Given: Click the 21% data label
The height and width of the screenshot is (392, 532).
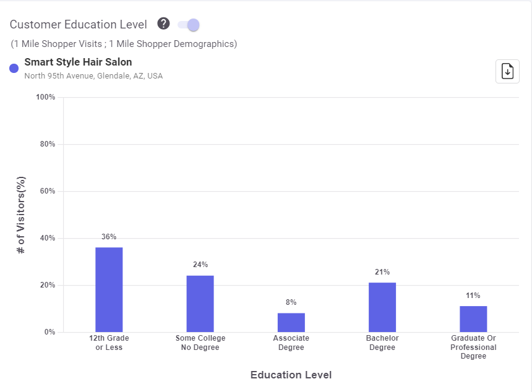Looking at the screenshot, I should pyautogui.click(x=382, y=272).
